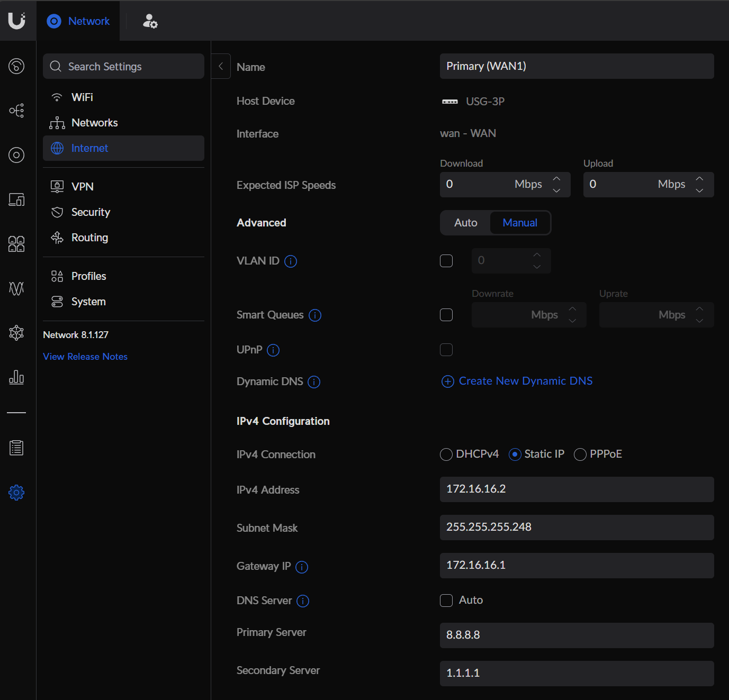Click the Secondary Server DNS field
729x700 pixels.
[x=577, y=674]
